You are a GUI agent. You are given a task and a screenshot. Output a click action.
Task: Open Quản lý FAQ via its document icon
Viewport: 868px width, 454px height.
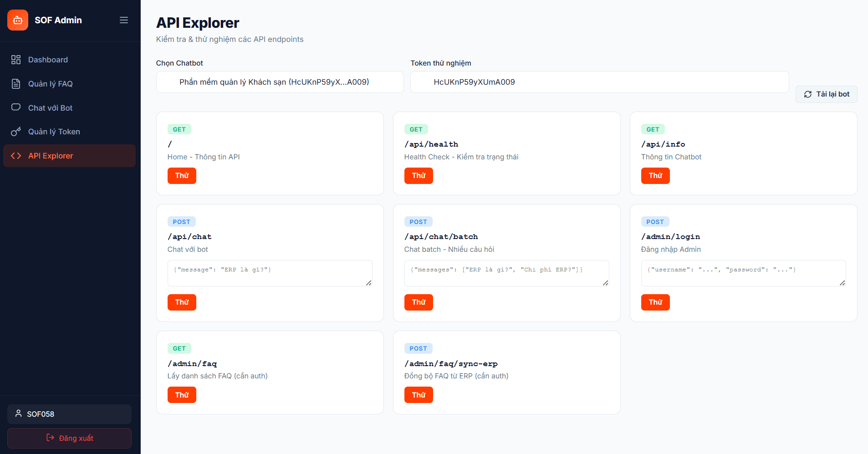(x=16, y=84)
